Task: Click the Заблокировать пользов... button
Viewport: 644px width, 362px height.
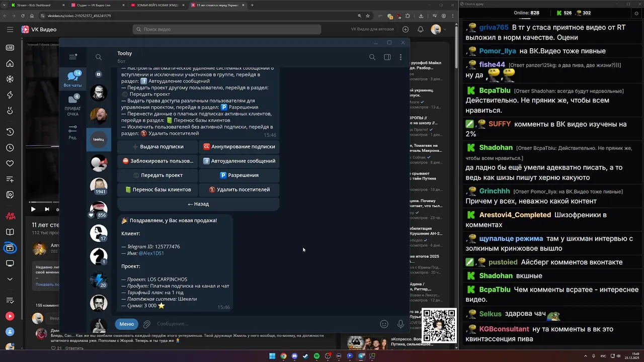Action: (x=157, y=161)
